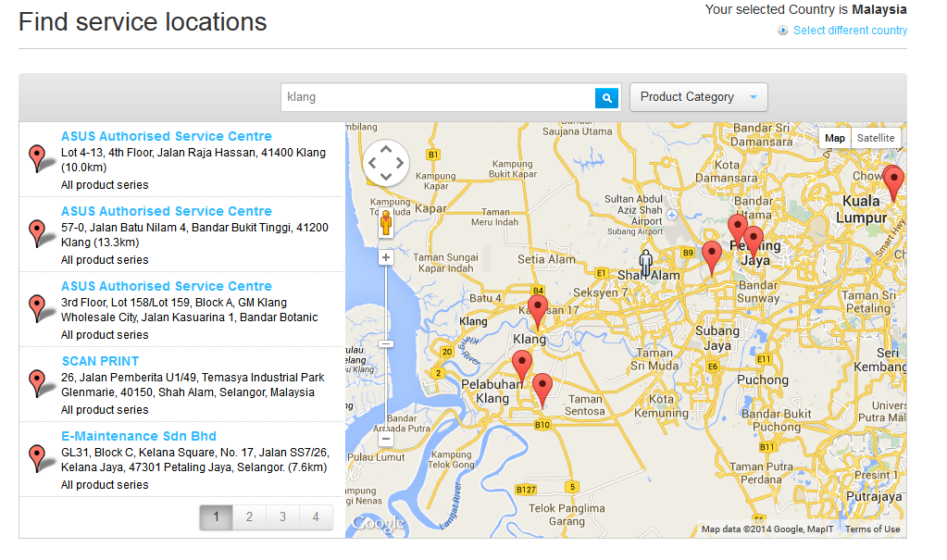This screenshot has height=560, width=947.
Task: Click the klang search input field
Action: coord(438,97)
